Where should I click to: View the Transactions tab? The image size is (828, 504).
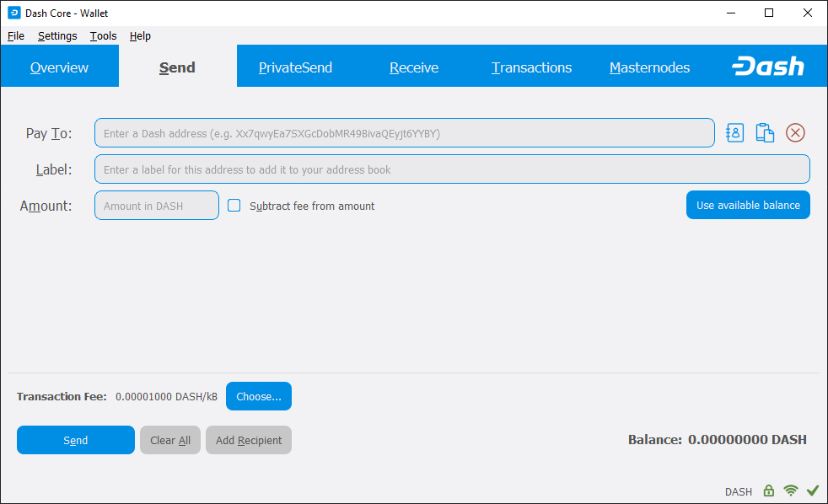coord(531,67)
